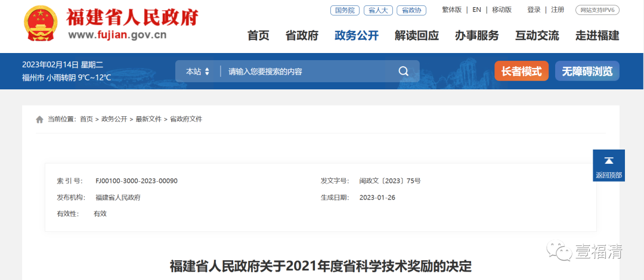Click the generated date 2023-01-26
644x280 pixels.
(377, 197)
